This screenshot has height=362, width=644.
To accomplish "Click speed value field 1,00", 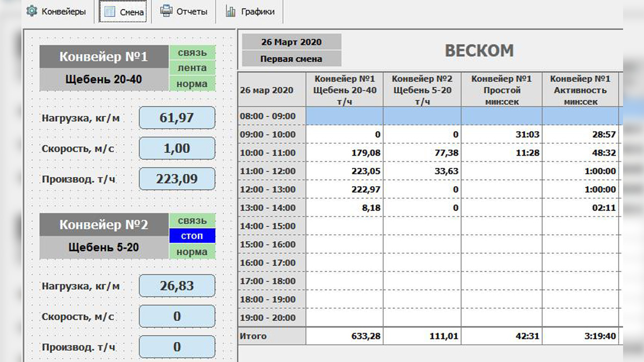I will pos(177,149).
